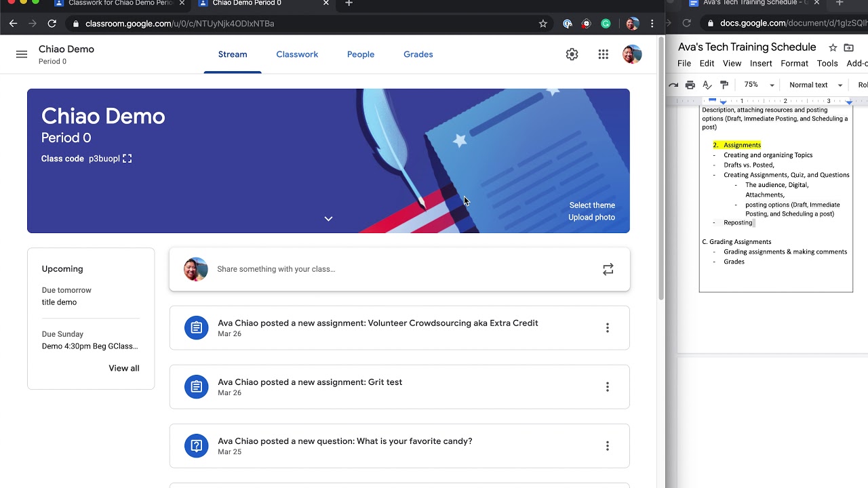
Task: Open Google account profile avatar in Classroom
Action: (x=632, y=54)
